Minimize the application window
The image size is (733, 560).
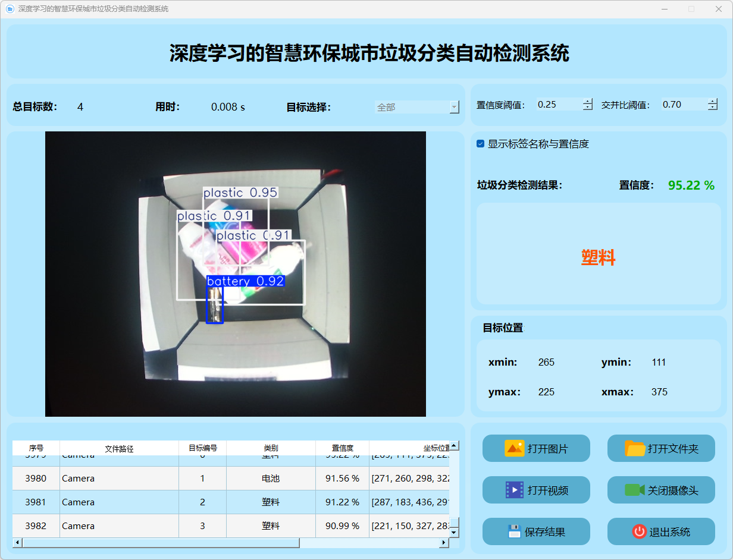click(664, 9)
